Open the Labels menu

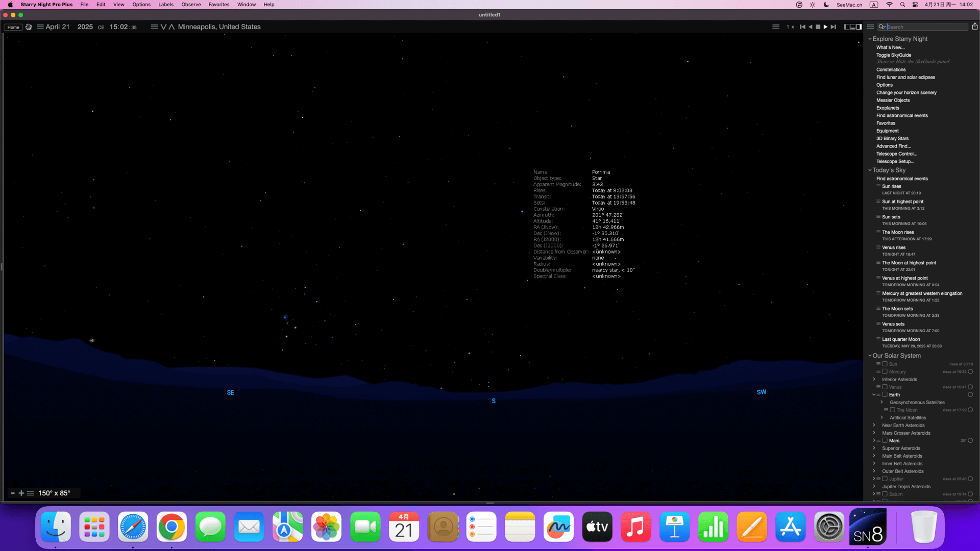tap(165, 5)
